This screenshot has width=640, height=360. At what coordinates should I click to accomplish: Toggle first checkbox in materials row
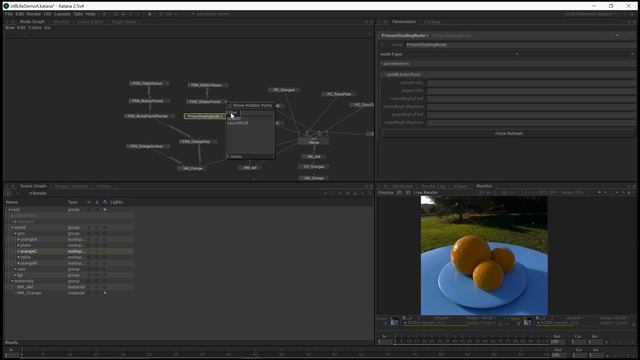pos(89,281)
